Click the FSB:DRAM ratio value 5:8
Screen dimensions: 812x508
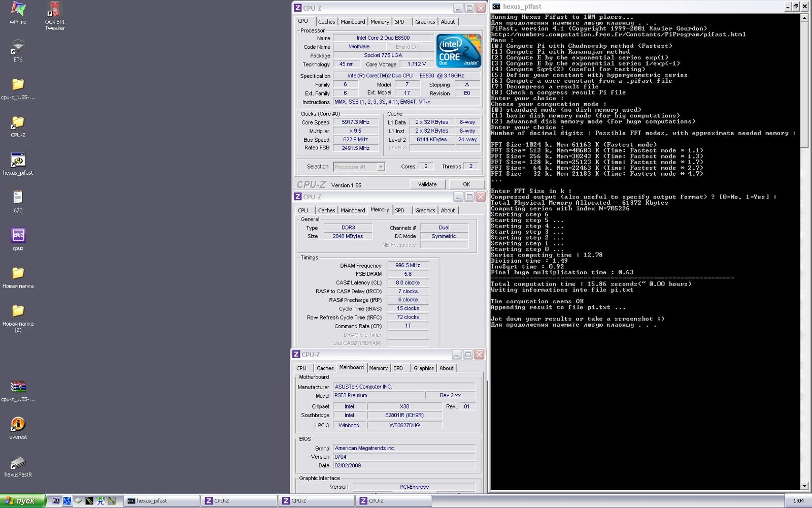point(408,274)
